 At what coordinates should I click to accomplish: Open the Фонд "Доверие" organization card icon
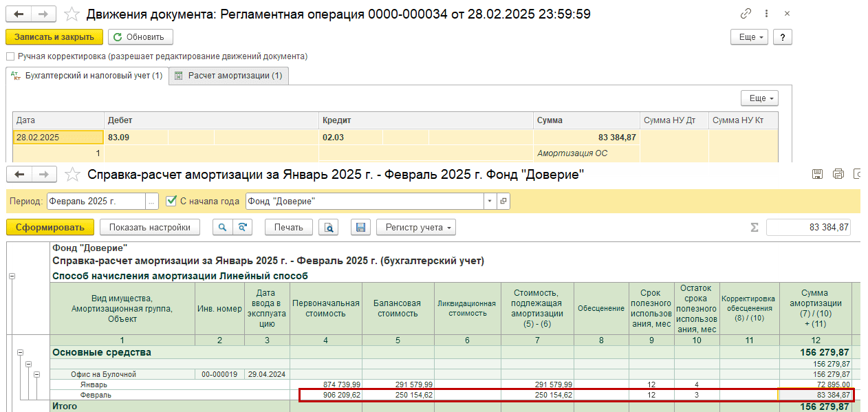[503, 202]
